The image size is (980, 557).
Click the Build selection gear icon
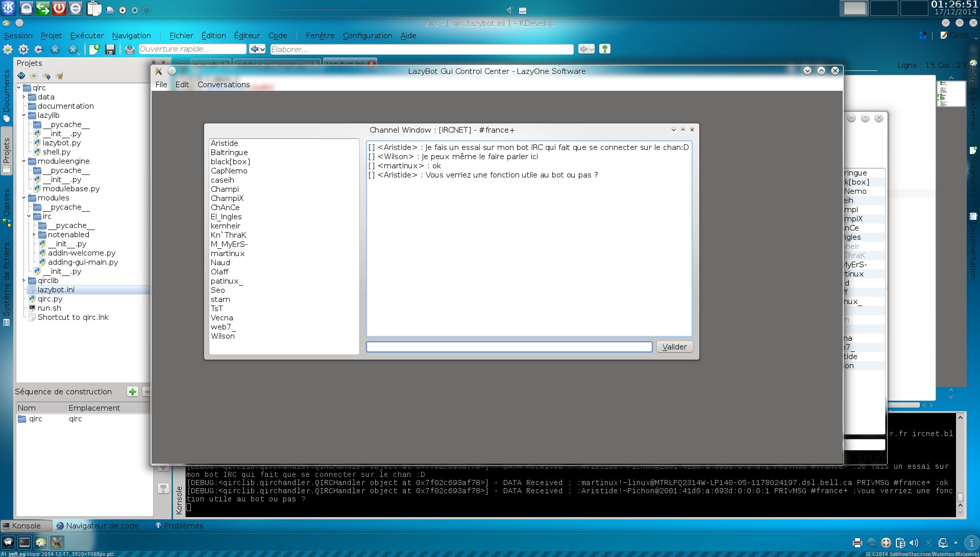(8, 49)
